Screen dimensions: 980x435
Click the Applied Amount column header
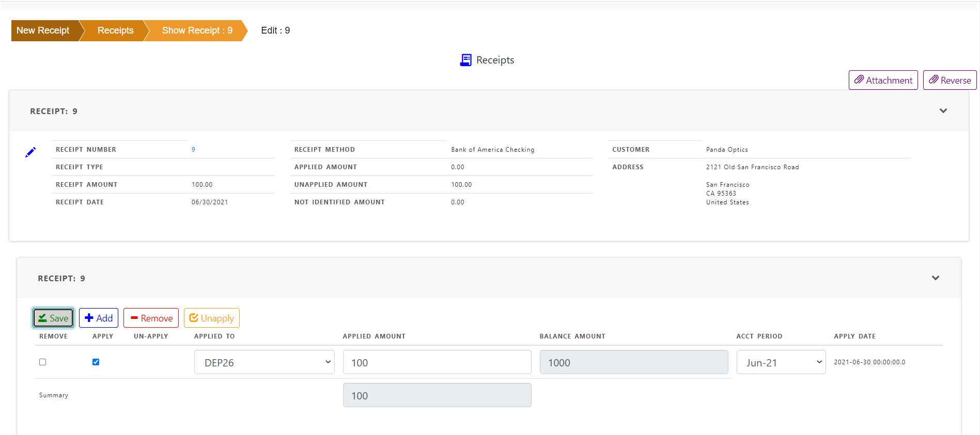(374, 336)
